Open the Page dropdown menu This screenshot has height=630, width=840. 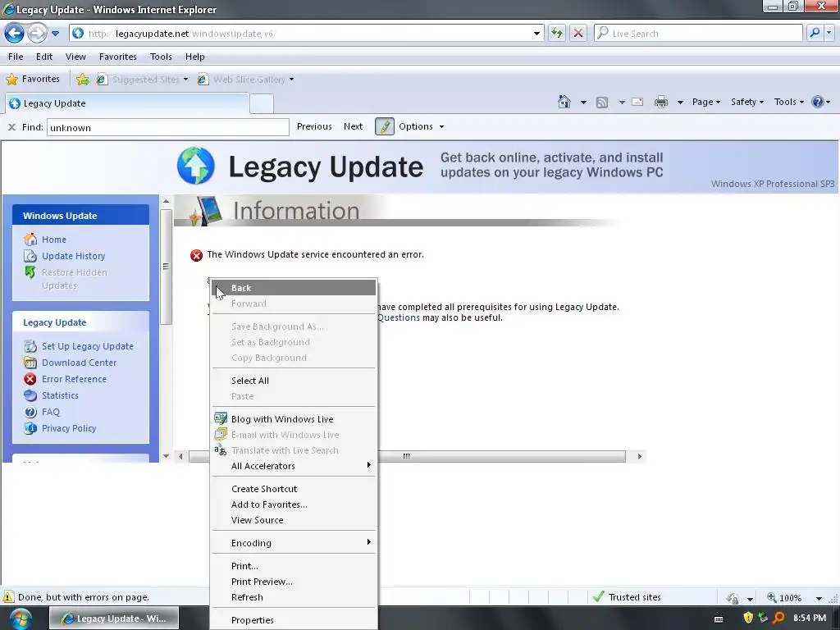point(706,102)
